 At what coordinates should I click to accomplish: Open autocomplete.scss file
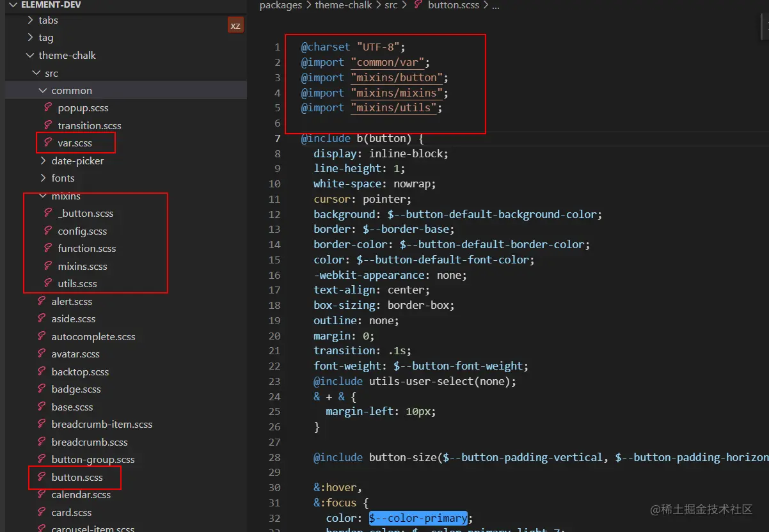[93, 336]
